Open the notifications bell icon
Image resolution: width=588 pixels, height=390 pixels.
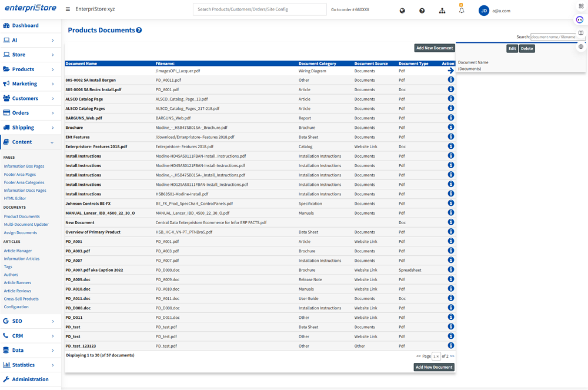point(462,11)
